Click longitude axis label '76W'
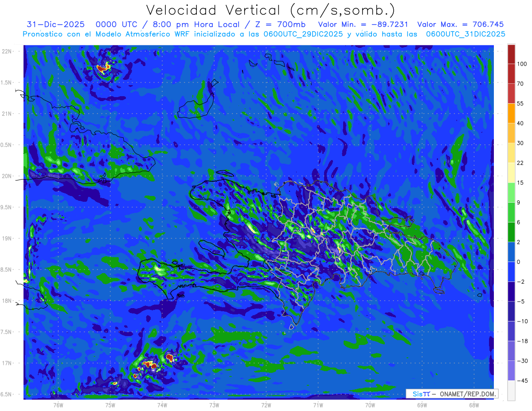Viewport: 532px width, 411px height. coord(58,405)
